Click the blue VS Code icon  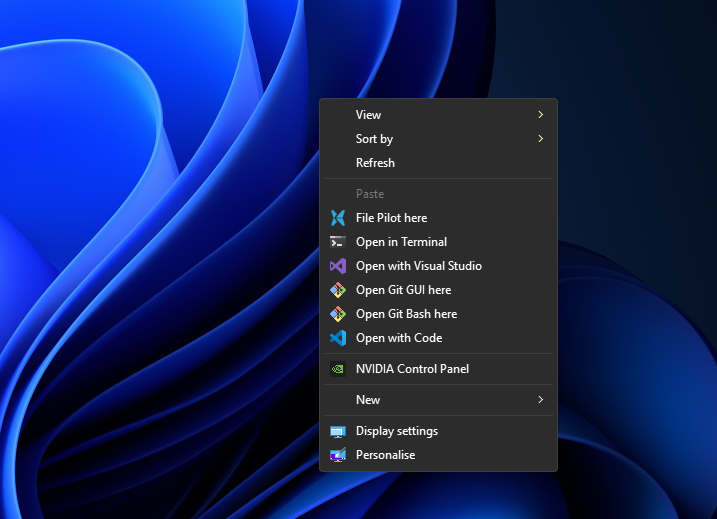[338, 338]
